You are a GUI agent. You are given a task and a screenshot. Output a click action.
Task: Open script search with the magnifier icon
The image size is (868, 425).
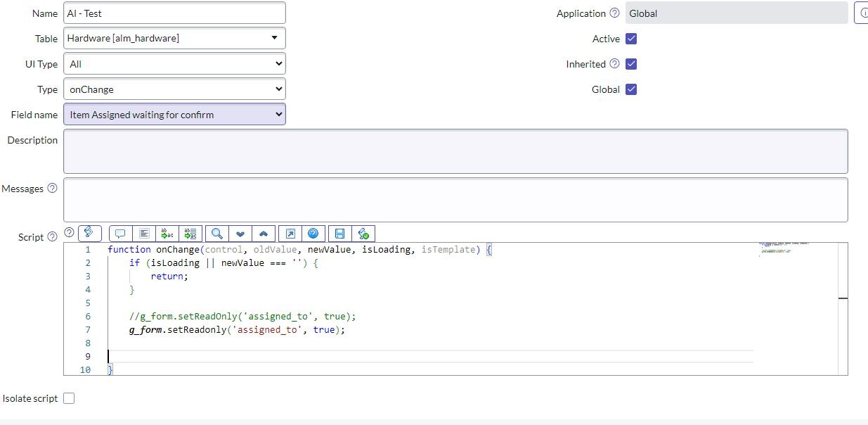218,234
